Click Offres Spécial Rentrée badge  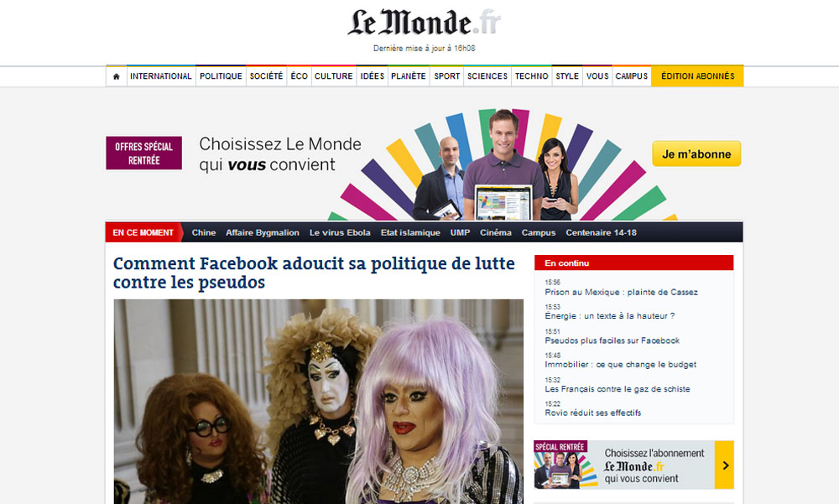click(x=144, y=153)
